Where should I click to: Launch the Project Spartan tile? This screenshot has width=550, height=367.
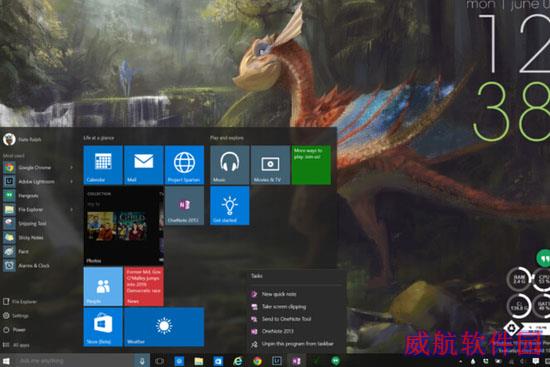tap(185, 165)
